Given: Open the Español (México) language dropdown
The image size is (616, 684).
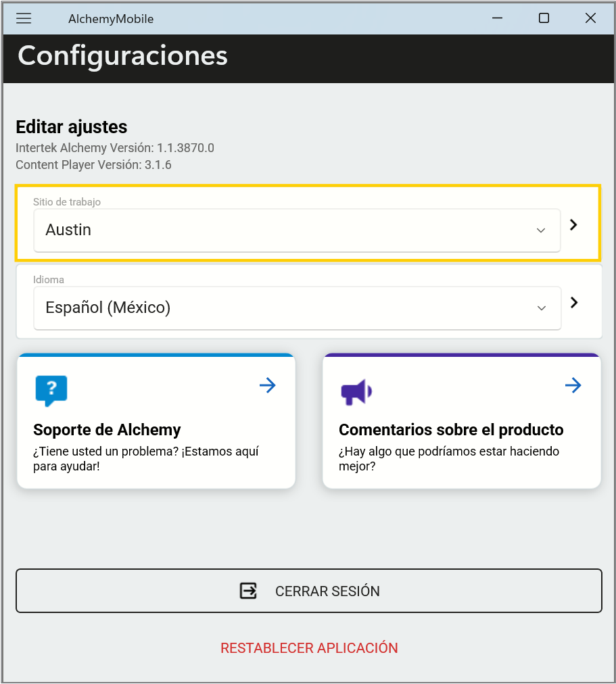Looking at the screenshot, I should tap(296, 308).
